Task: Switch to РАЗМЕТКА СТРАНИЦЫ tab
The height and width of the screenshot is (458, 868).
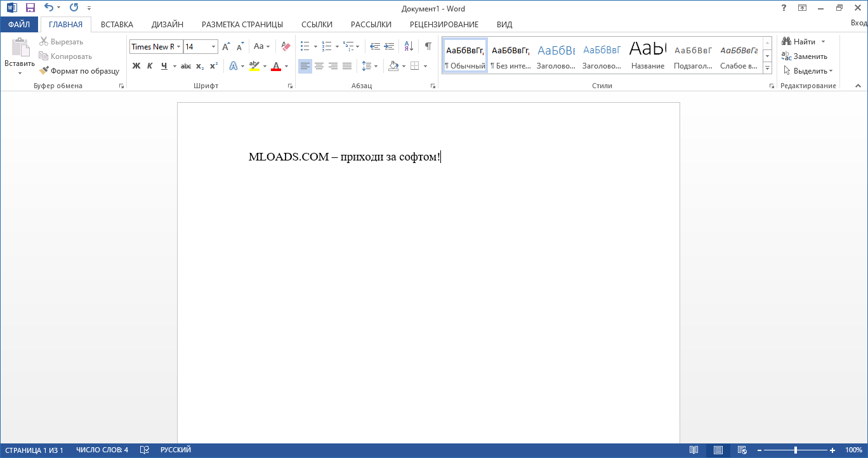Action: [242, 25]
